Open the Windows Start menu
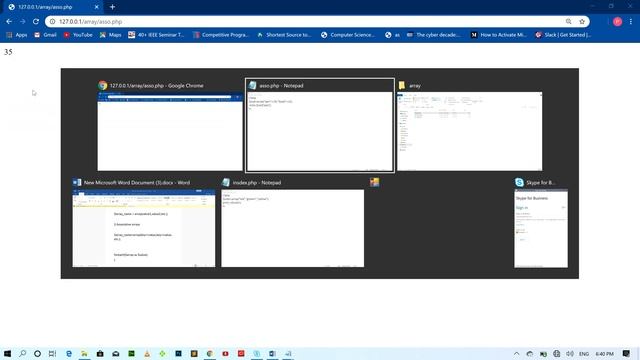This screenshot has height=360, width=640. click(7, 353)
